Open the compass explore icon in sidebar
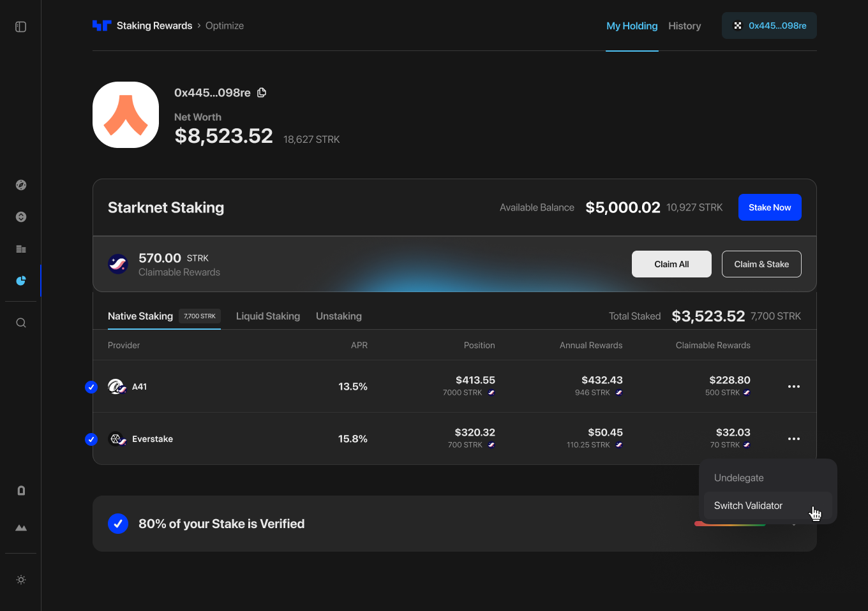Viewport: 868px width, 611px height. [x=21, y=185]
